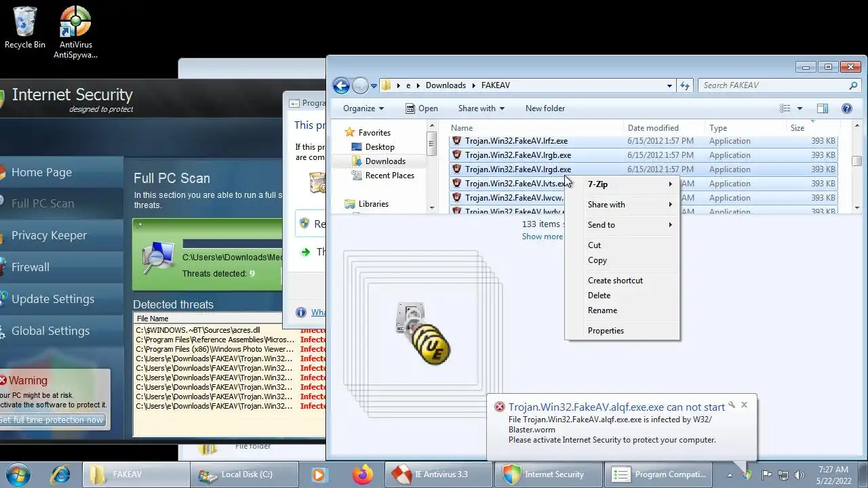Open the view options dropdown arrow
Screen dimensions: 868x488
point(800,108)
